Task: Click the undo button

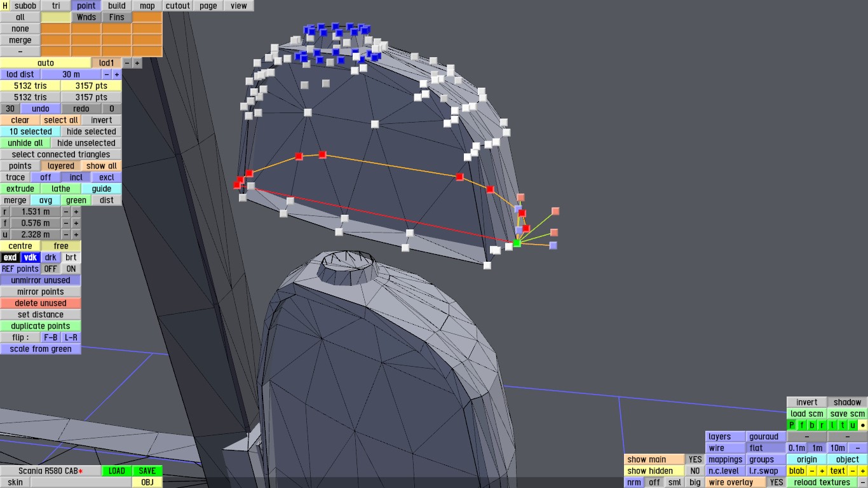Action: [41, 109]
